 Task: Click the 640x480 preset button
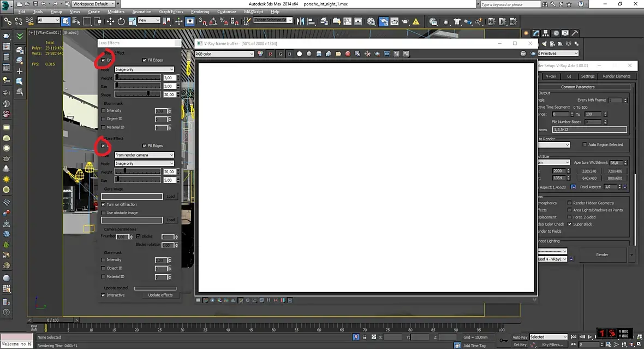(589, 179)
